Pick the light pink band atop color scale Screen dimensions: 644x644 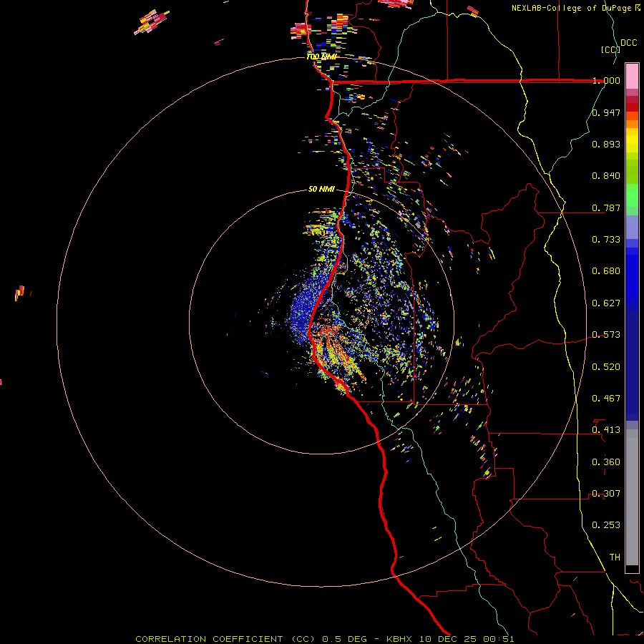(x=632, y=76)
